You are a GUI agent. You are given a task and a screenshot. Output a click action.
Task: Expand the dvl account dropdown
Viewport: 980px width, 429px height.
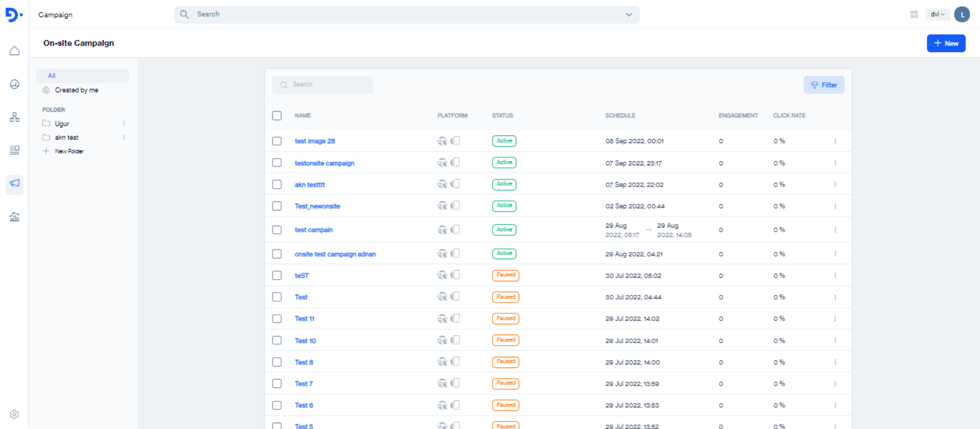[x=937, y=14]
